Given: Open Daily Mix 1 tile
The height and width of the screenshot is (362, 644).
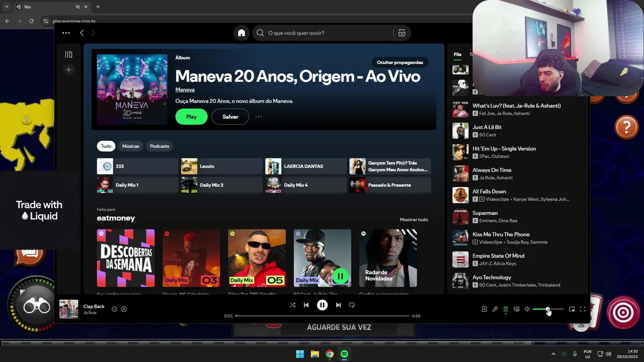Looking at the screenshot, I should click(137, 185).
